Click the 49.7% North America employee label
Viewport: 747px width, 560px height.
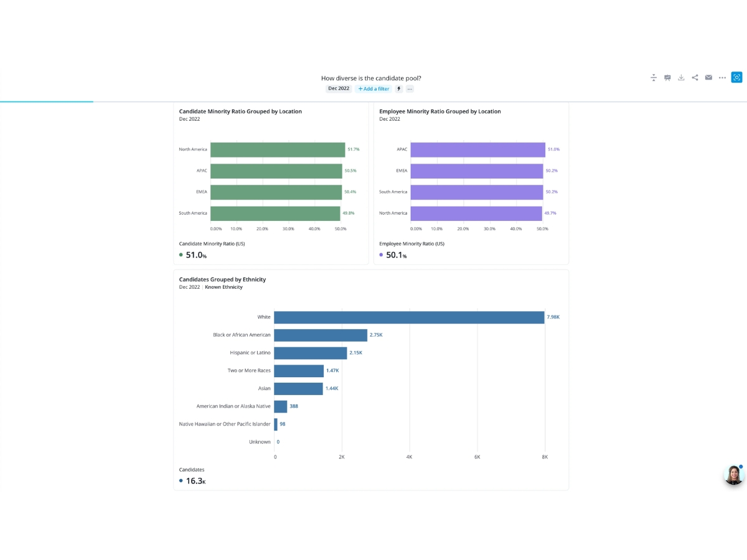pos(550,213)
